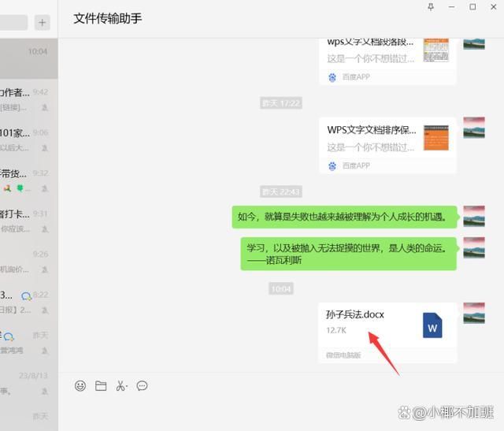
Task: Click mute bell icon in 9:31 conversation row
Action: coord(45,229)
